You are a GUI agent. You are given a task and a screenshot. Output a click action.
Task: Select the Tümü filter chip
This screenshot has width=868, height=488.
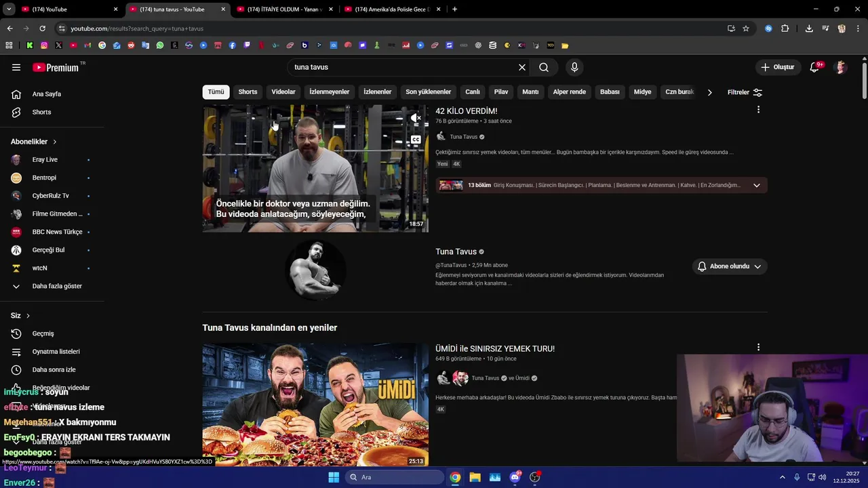point(216,92)
